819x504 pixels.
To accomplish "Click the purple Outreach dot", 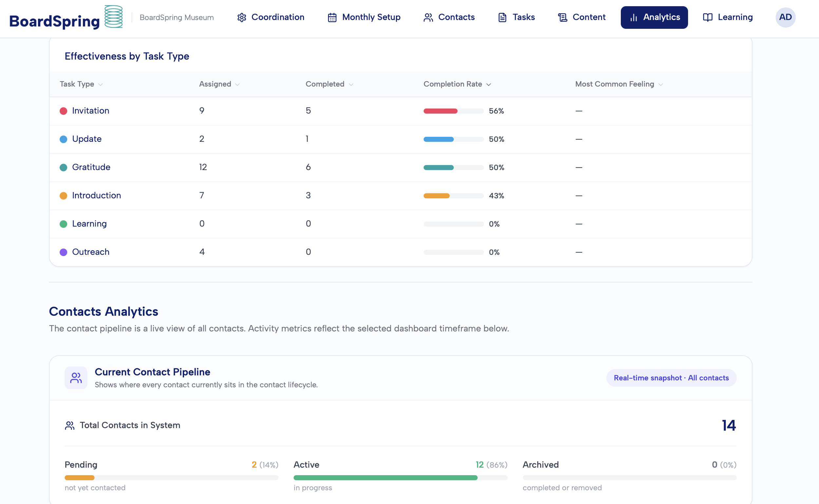I will coord(63,252).
